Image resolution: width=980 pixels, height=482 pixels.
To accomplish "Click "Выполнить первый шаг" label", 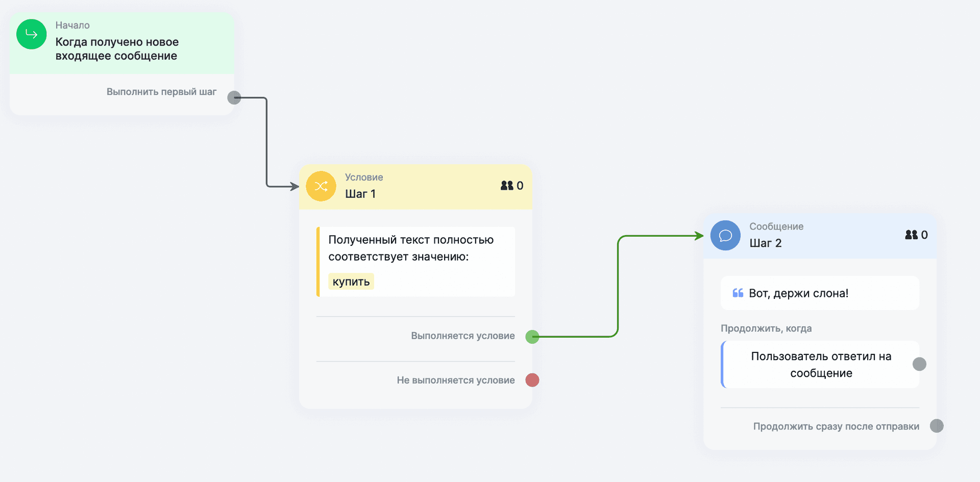I will pyautogui.click(x=161, y=92).
